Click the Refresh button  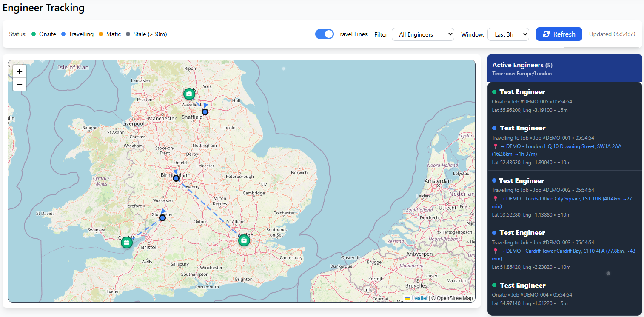[x=559, y=34]
